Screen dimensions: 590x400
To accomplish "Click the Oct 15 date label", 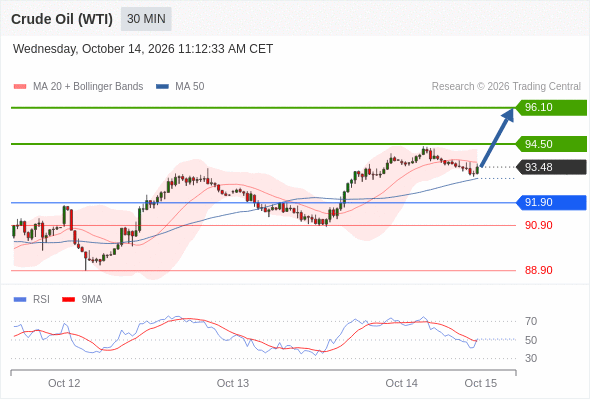I will point(481,383).
